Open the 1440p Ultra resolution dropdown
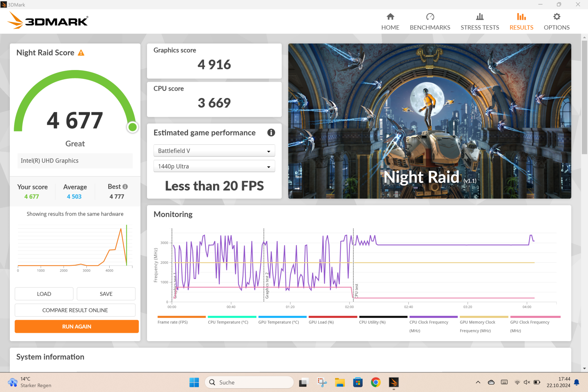 [214, 166]
